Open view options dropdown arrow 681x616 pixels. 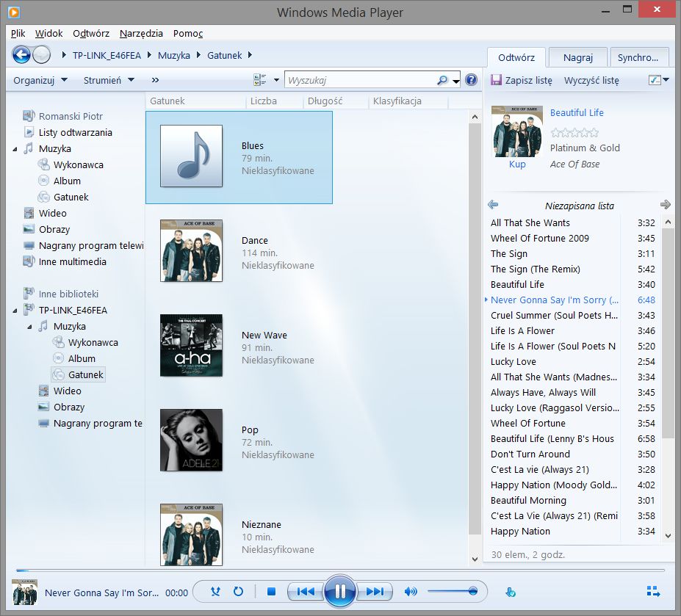click(276, 80)
